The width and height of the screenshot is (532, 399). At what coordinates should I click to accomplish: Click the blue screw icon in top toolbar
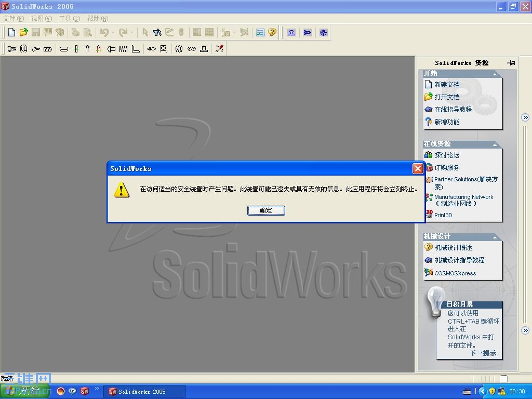[308, 33]
